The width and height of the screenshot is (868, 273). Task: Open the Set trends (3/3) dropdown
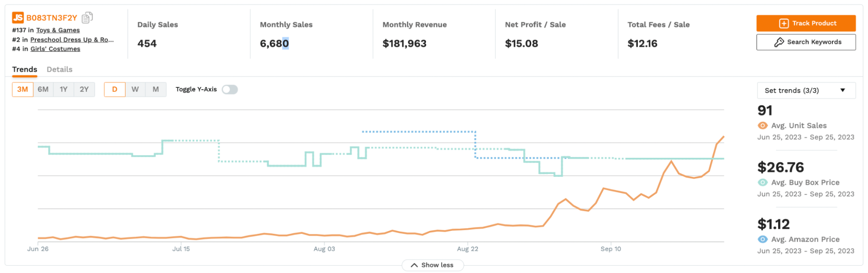(805, 90)
